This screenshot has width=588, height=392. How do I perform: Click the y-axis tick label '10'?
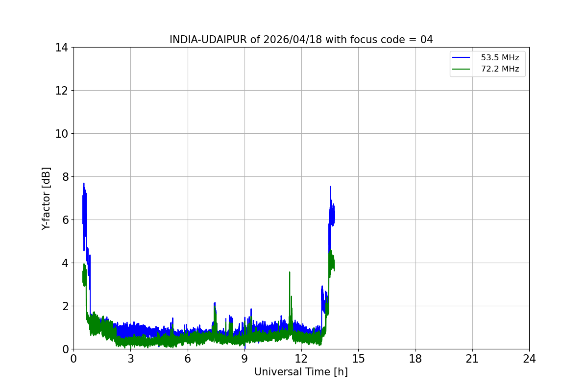click(62, 134)
